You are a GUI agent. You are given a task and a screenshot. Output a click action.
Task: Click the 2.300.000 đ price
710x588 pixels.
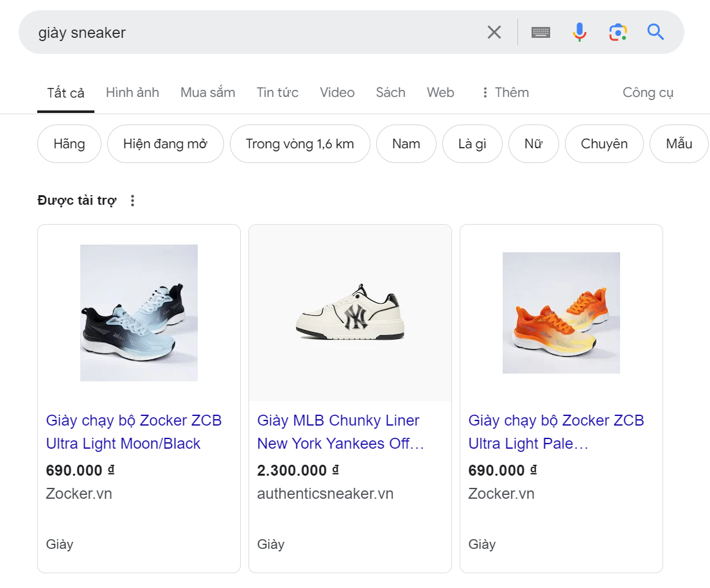pos(297,471)
